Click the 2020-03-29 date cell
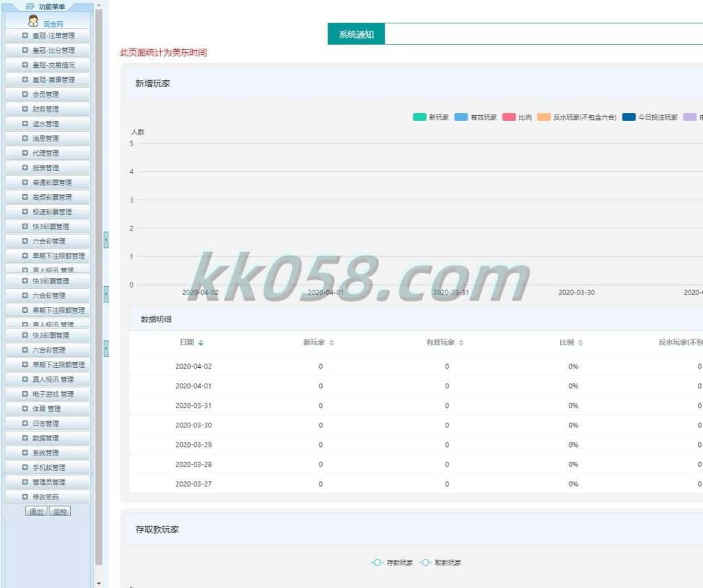 (x=193, y=445)
